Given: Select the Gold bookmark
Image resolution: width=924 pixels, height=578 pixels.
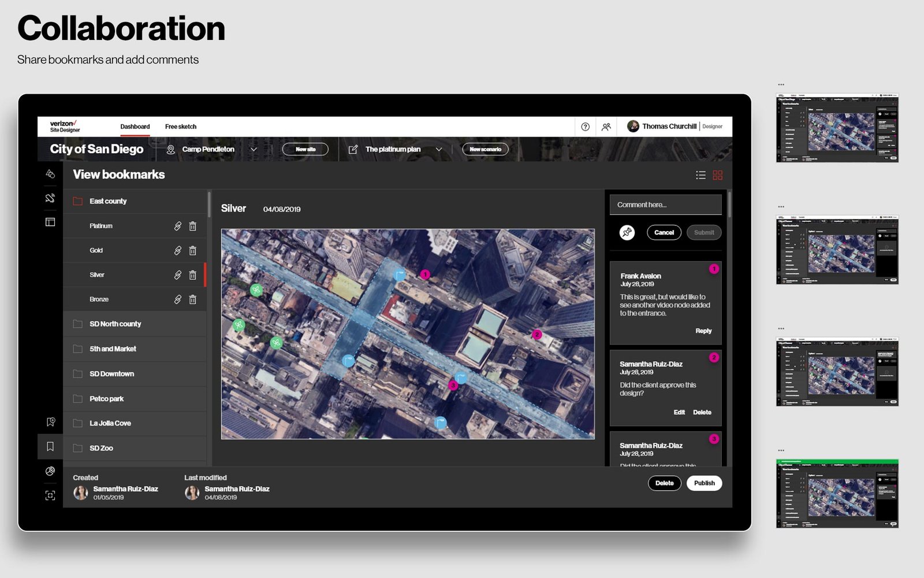Looking at the screenshot, I should (96, 250).
